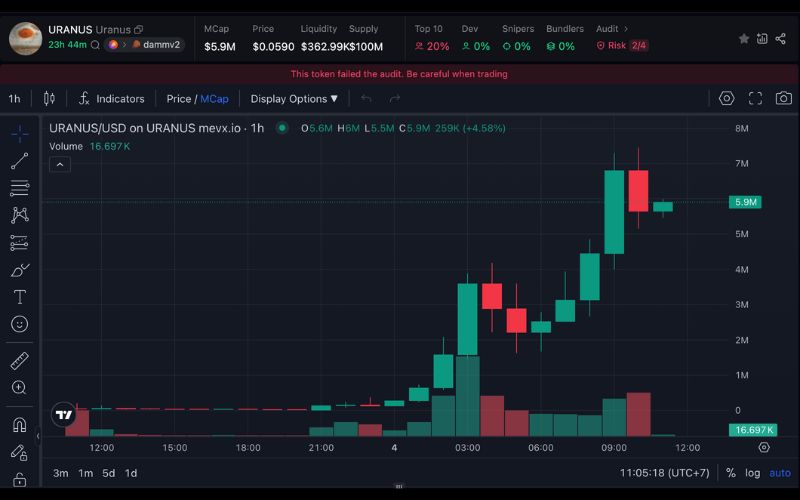Viewport: 800px width, 500px height.
Task: Switch chart to Price view
Action: (x=178, y=98)
